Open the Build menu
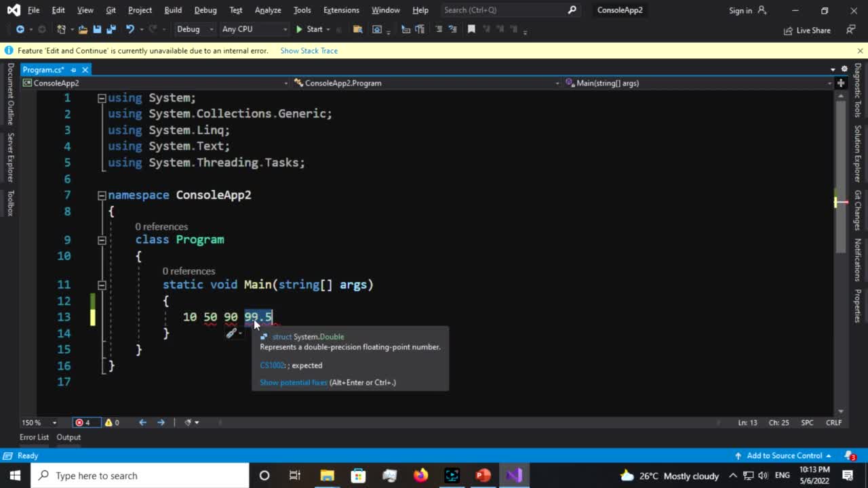Viewport: 868px width, 488px height. pos(173,10)
